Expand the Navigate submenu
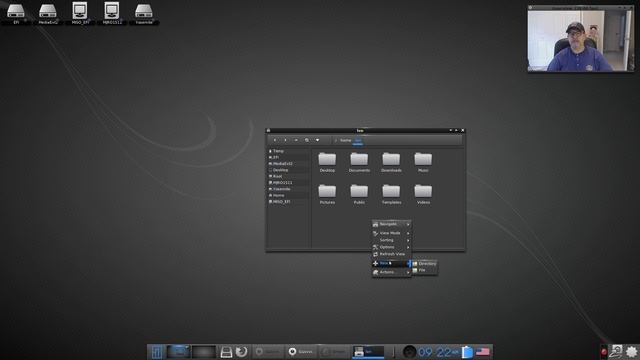The height and width of the screenshot is (360, 640). [x=391, y=224]
